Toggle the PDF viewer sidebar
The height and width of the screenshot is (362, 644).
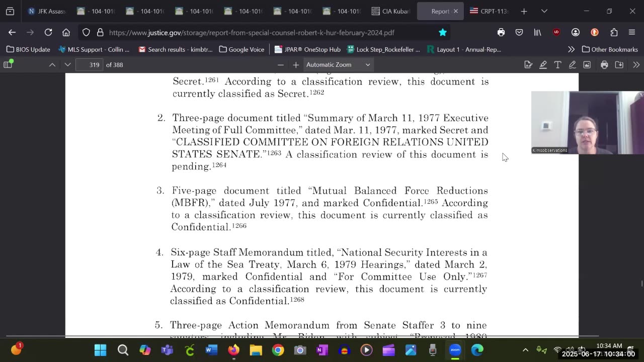tap(8, 64)
